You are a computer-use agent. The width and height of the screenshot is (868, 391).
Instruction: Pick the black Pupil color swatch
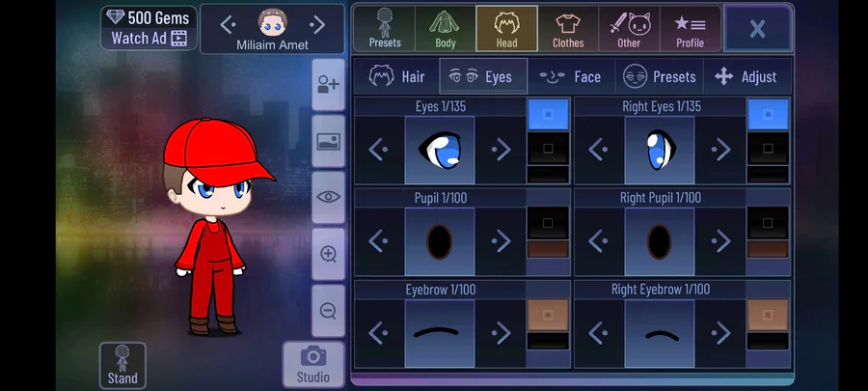tap(548, 223)
